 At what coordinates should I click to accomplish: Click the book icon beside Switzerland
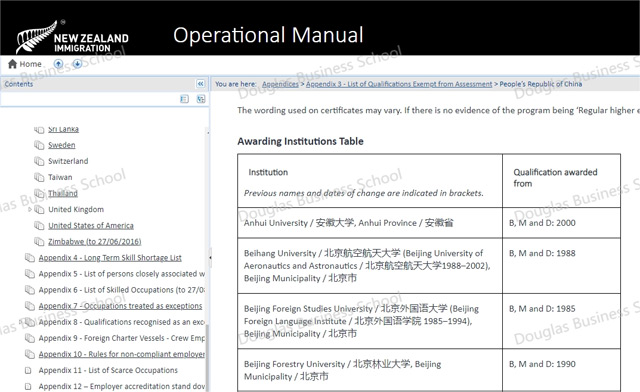click(x=39, y=161)
